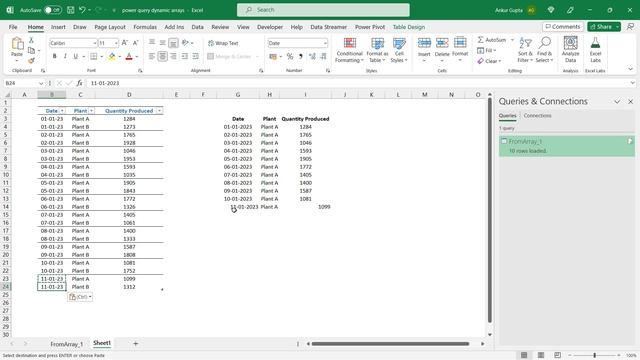Open the Clear dropdown
640x360 pixels.
(489, 61)
